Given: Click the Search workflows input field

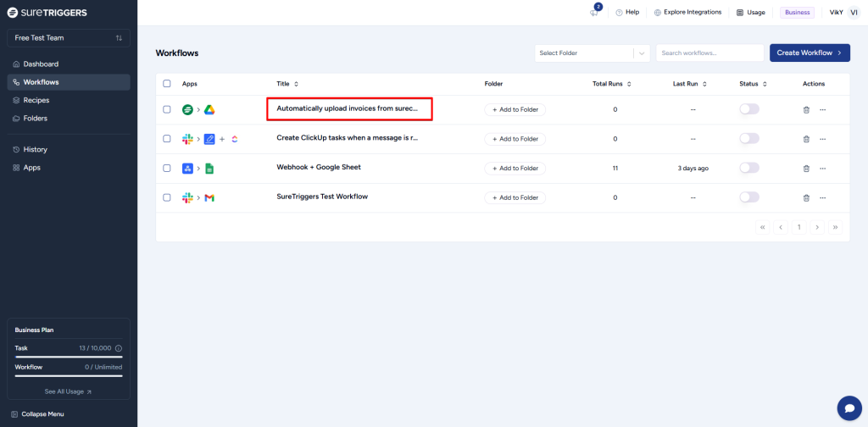Looking at the screenshot, I should click(709, 53).
